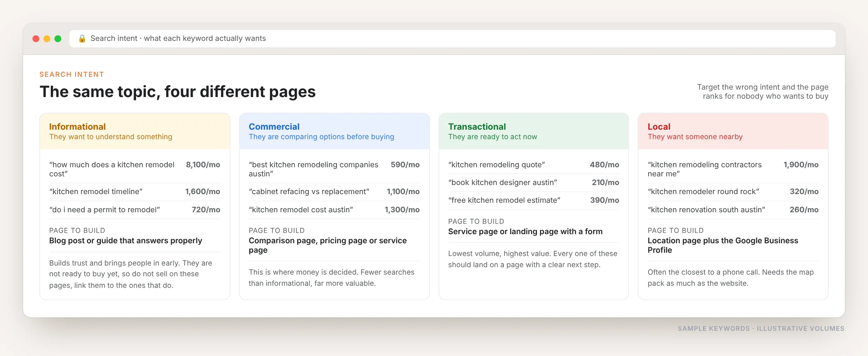The height and width of the screenshot is (356, 868).
Task: Select the Transactional card heading
Action: pyautogui.click(x=477, y=126)
